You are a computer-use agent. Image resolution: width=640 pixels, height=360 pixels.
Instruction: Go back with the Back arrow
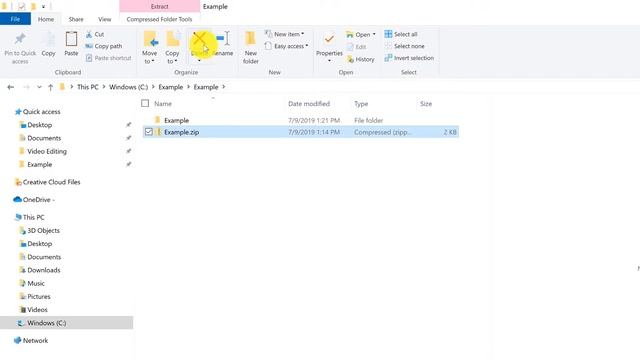(11, 87)
